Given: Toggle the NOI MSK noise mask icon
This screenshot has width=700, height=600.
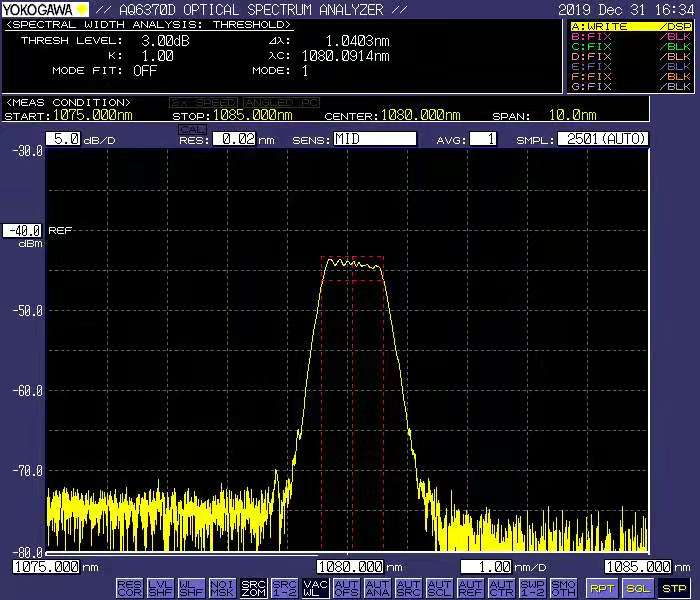Looking at the screenshot, I should pos(222,588).
